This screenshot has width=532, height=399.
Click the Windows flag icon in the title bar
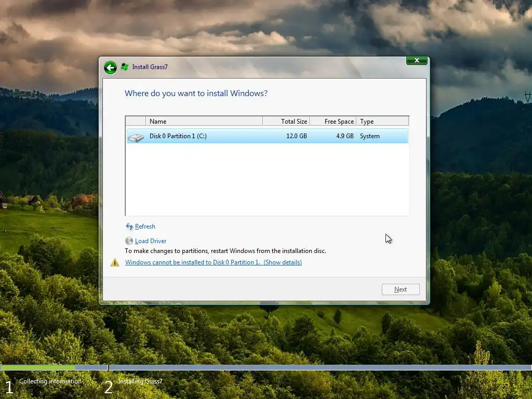click(125, 67)
